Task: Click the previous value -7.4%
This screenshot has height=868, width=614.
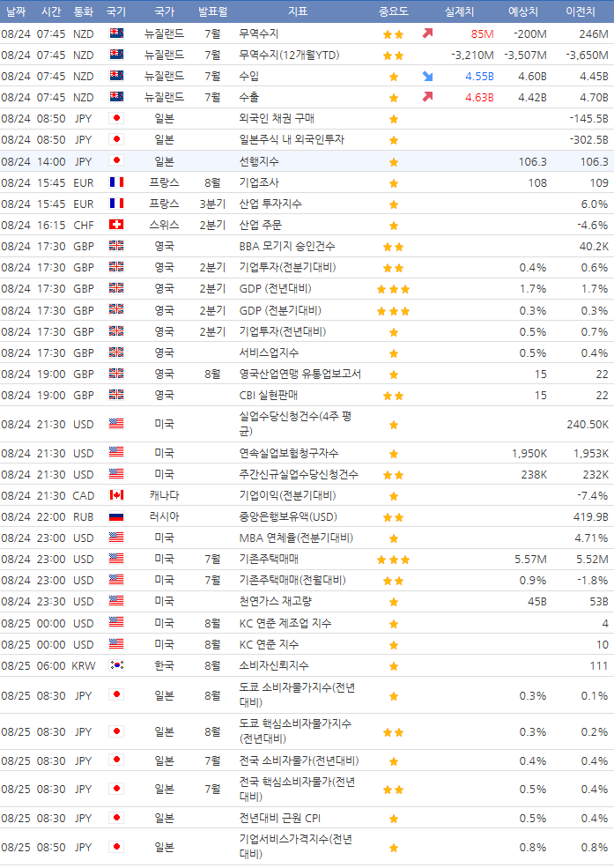Action: pyautogui.click(x=593, y=495)
